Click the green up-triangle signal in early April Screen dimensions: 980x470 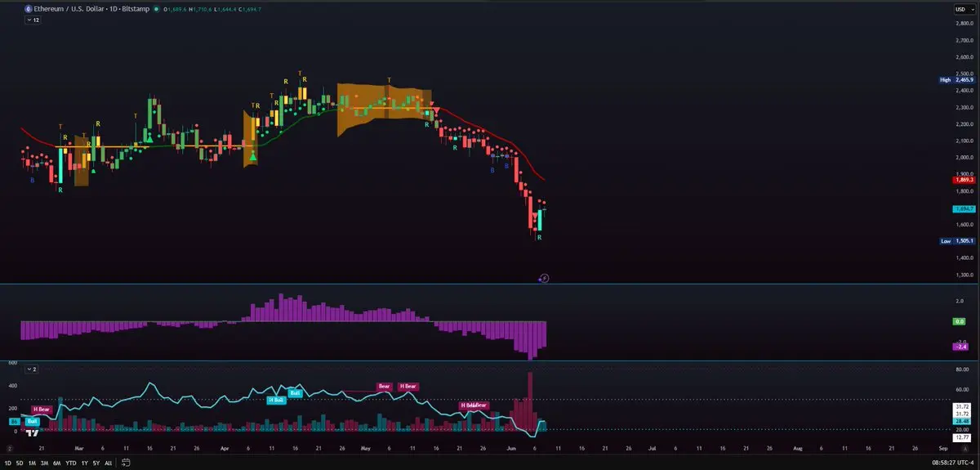(x=253, y=155)
